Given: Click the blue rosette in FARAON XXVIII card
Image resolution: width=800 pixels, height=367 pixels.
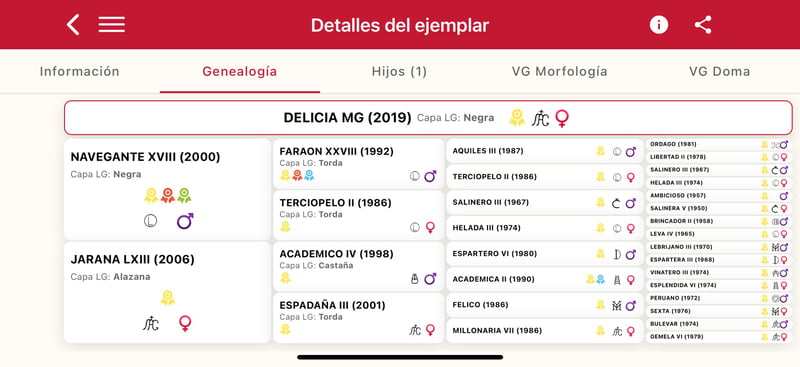Looking at the screenshot, I should coord(309,176).
